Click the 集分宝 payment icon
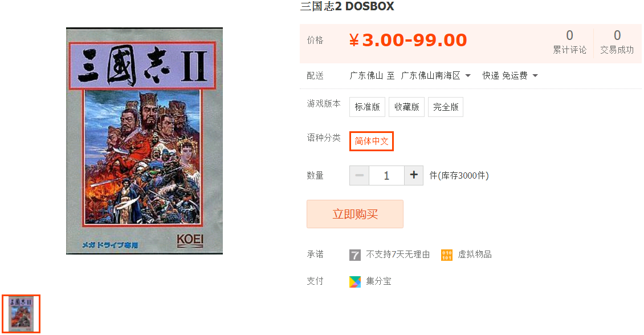Screen dimensions: 644x335 pos(355,281)
